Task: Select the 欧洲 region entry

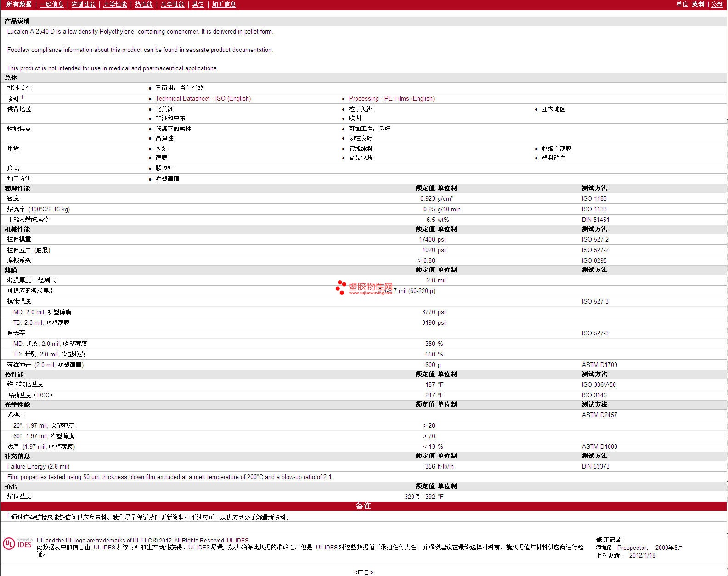Action: click(x=355, y=118)
